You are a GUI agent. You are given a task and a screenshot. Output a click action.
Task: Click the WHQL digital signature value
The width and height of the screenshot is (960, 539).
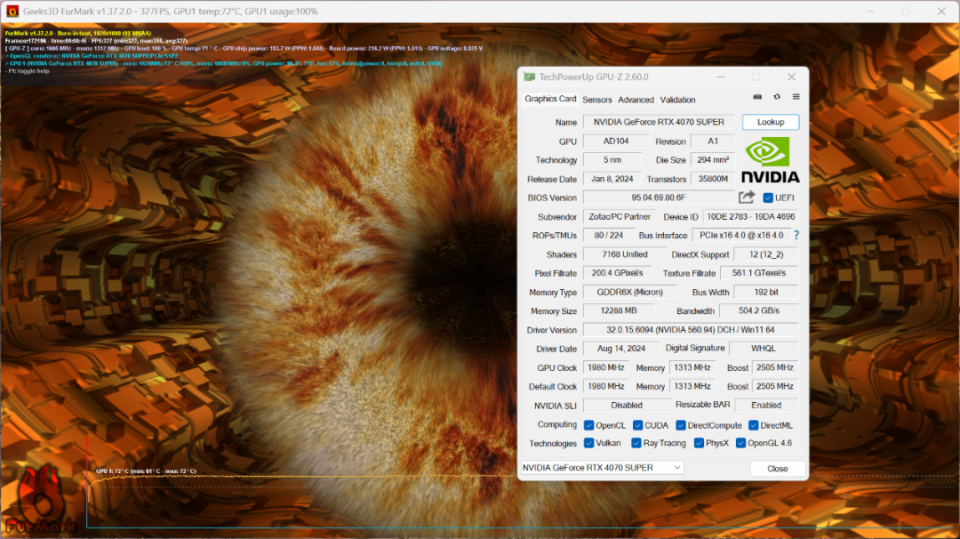pos(763,348)
